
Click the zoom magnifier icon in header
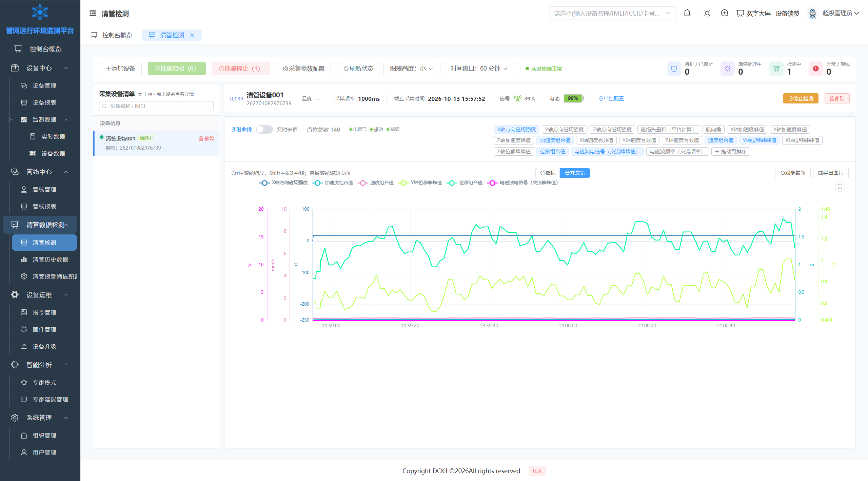coord(725,13)
